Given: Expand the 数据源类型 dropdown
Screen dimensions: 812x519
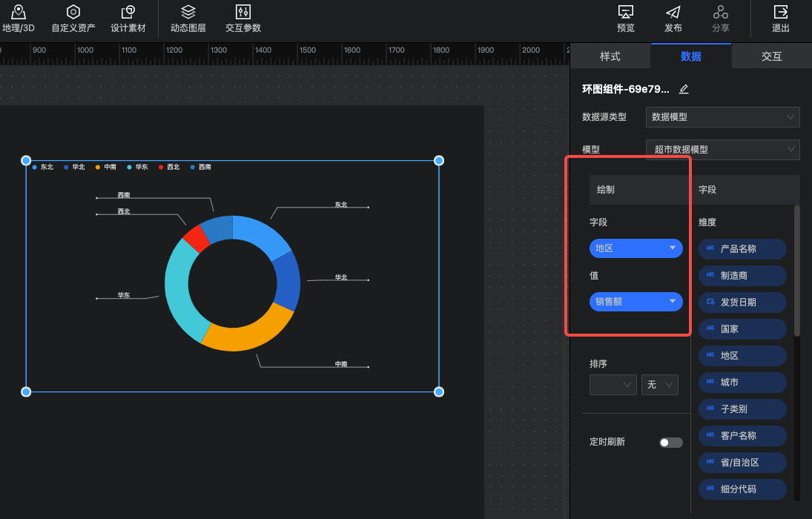Looking at the screenshot, I should [x=722, y=117].
